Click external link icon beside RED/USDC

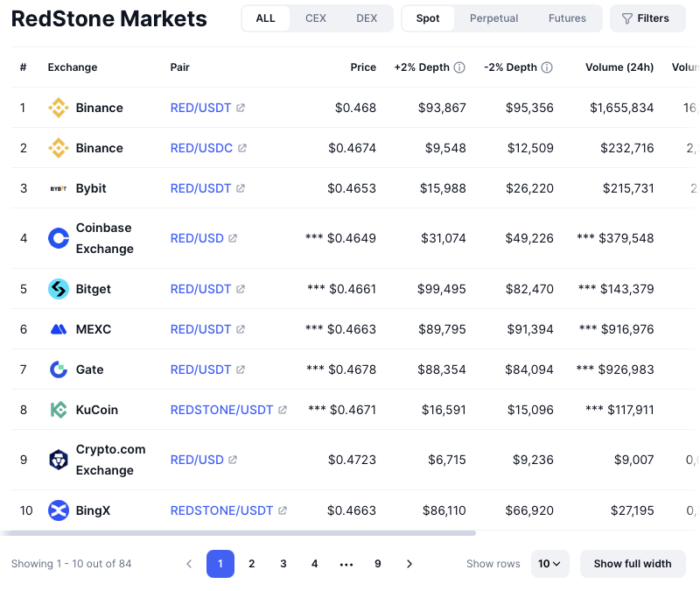tap(242, 148)
